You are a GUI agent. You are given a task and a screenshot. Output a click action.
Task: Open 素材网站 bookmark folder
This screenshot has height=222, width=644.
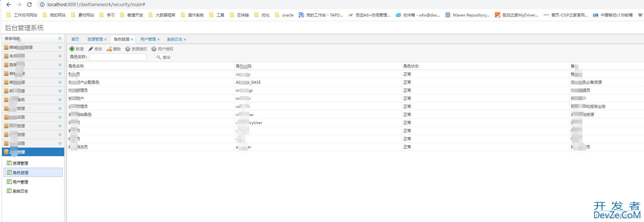83,15
